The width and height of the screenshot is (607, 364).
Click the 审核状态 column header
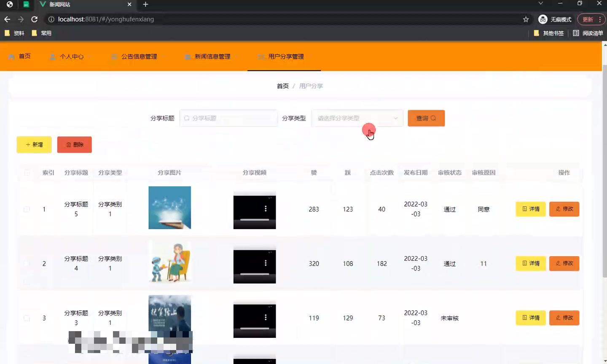coord(449,173)
